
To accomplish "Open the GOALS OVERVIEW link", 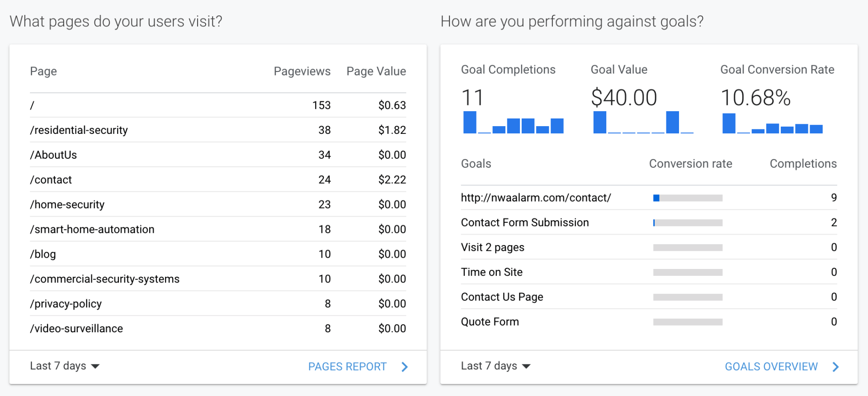I will point(771,367).
